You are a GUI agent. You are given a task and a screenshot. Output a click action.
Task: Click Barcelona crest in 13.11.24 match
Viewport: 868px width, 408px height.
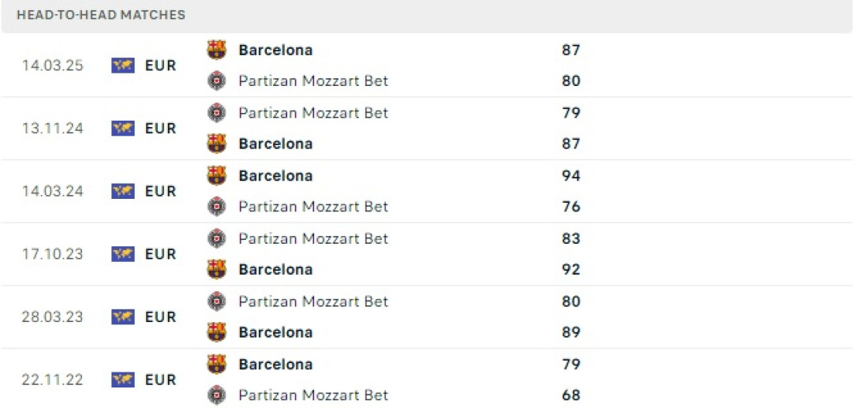coord(216,144)
